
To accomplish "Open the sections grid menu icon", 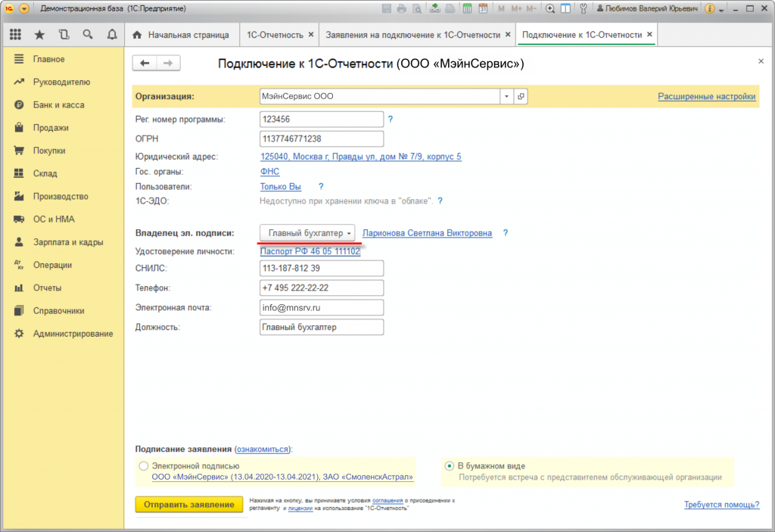I will coord(15,35).
